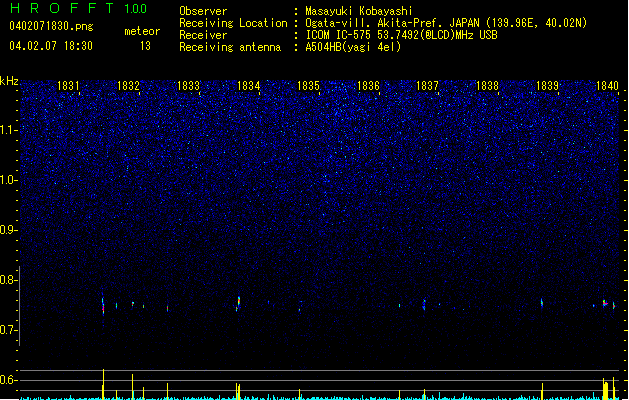Click the 1836 time axis marker
Image resolution: width=629 pixels, height=400 pixels.
(368, 86)
